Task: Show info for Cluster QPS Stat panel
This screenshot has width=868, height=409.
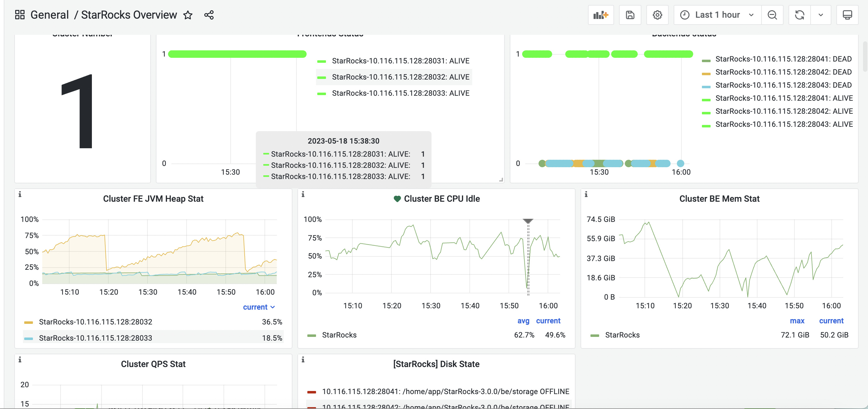Action: tap(20, 359)
